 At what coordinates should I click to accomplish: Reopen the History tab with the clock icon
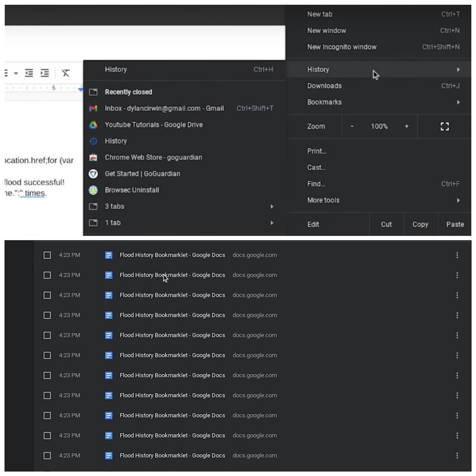coord(184,141)
